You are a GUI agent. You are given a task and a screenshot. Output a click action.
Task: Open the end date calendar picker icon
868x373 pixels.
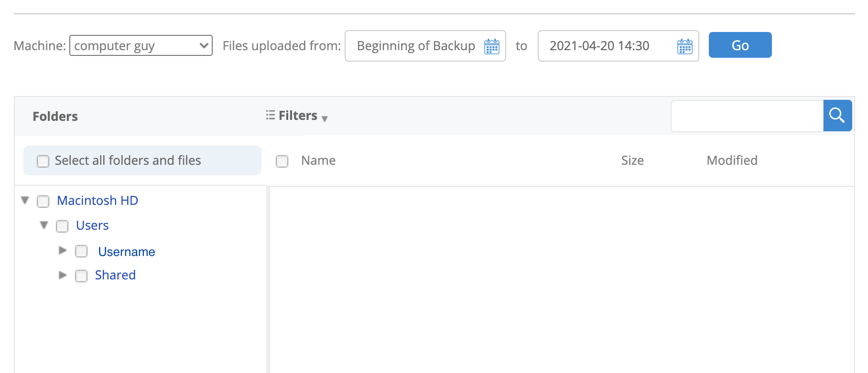[x=684, y=46]
